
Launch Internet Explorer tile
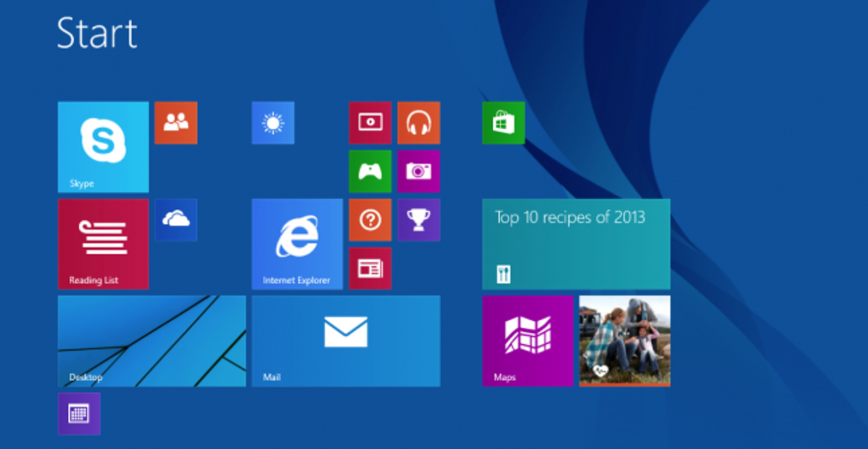297,244
